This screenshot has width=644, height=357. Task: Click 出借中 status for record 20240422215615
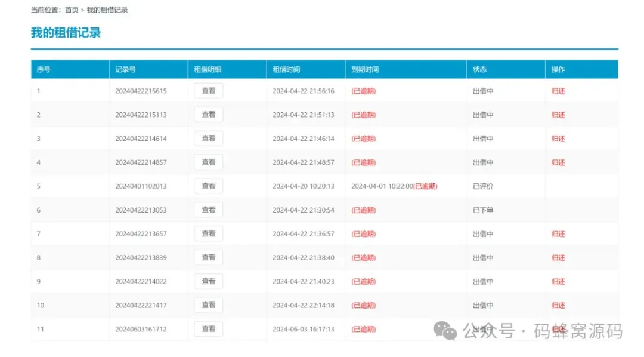(x=483, y=91)
